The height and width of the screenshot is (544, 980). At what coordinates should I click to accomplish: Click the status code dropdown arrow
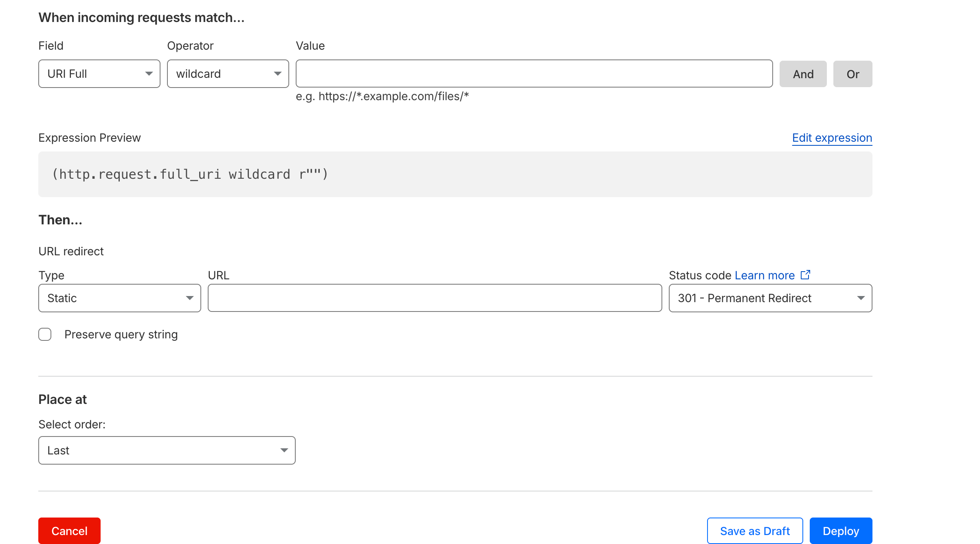click(x=861, y=298)
